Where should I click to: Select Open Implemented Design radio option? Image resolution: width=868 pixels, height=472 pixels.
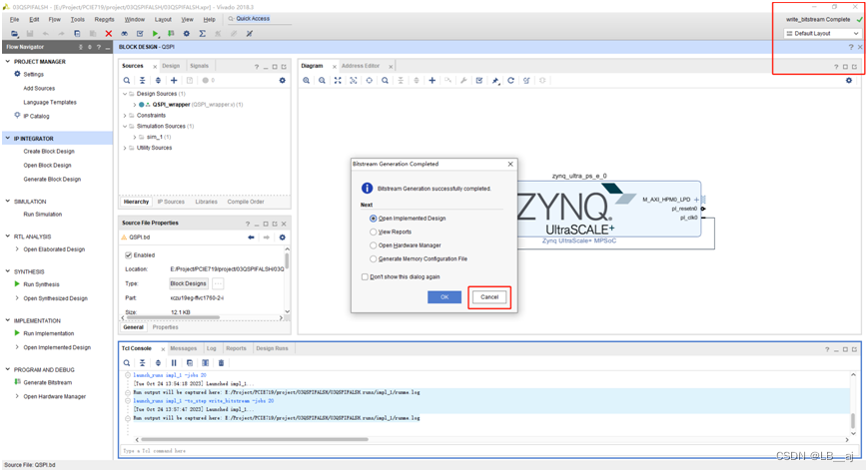[x=374, y=219]
